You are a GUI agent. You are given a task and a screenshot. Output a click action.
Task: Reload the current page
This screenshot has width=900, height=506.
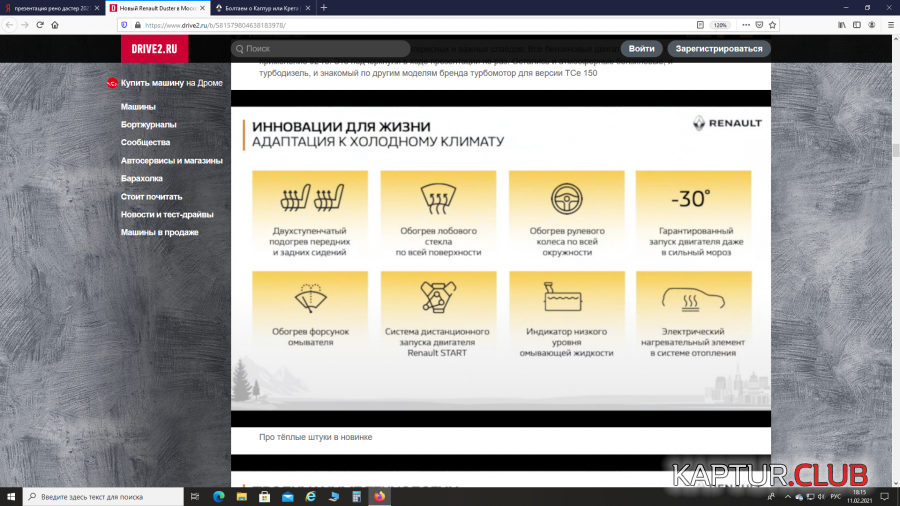40,25
